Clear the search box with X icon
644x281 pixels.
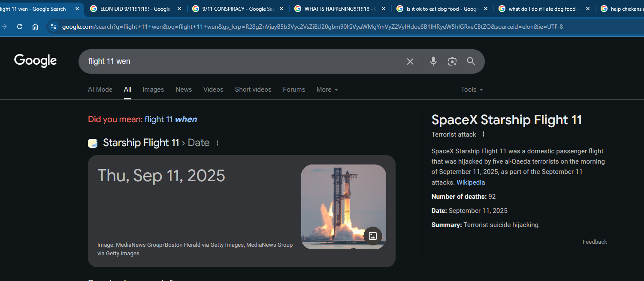pyautogui.click(x=410, y=61)
